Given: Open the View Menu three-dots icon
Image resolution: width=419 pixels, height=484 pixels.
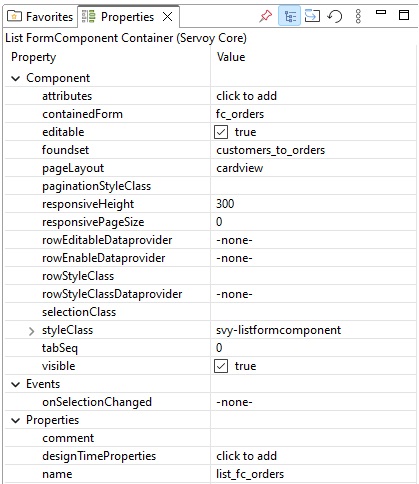Looking at the screenshot, I should 358,16.
